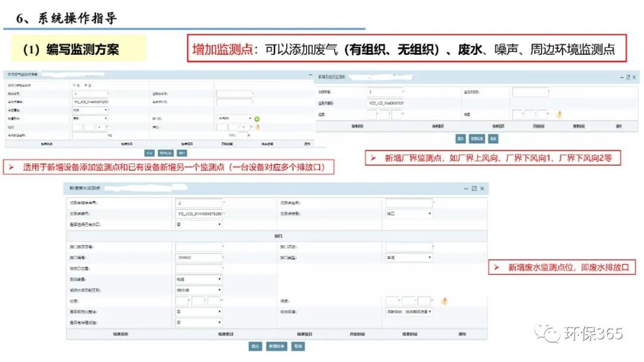Minimize the waste gas monitoring dialog

tap(310, 75)
